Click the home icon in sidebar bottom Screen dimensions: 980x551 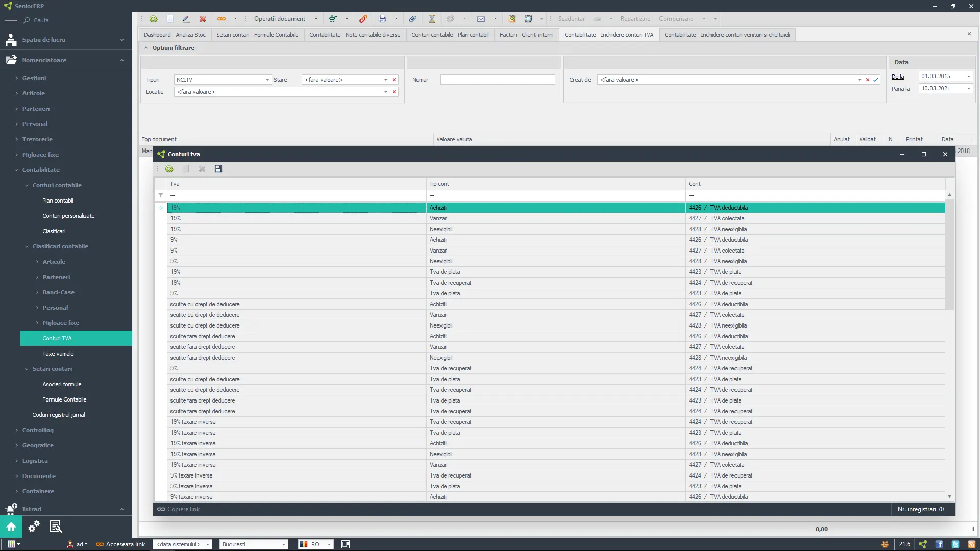11,527
